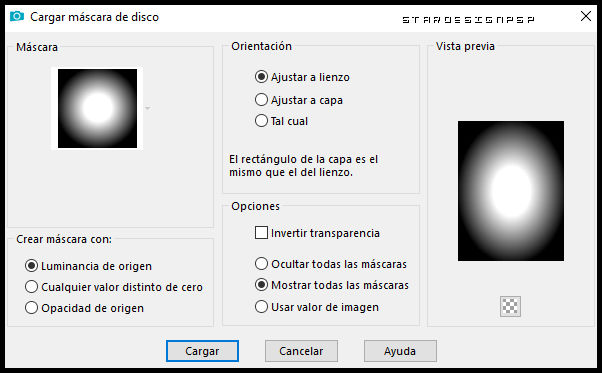Select Ocultar todas las máscaras
602x373 pixels.
331,264
